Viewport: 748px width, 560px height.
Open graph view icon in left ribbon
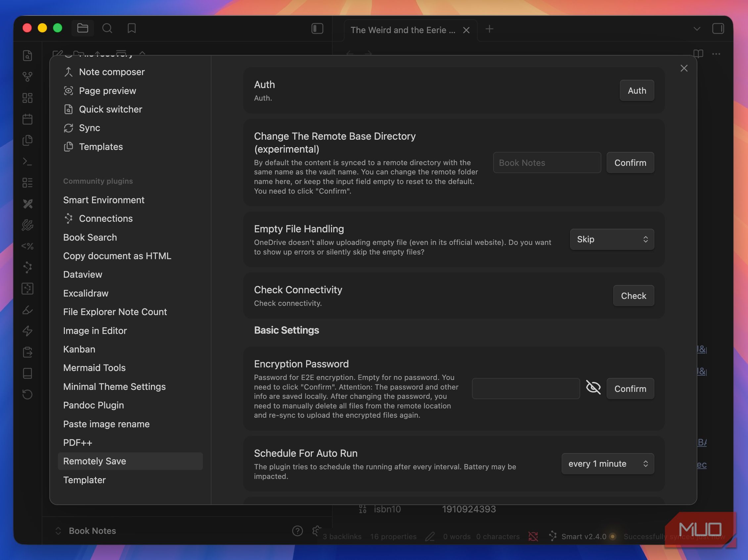pos(27,77)
